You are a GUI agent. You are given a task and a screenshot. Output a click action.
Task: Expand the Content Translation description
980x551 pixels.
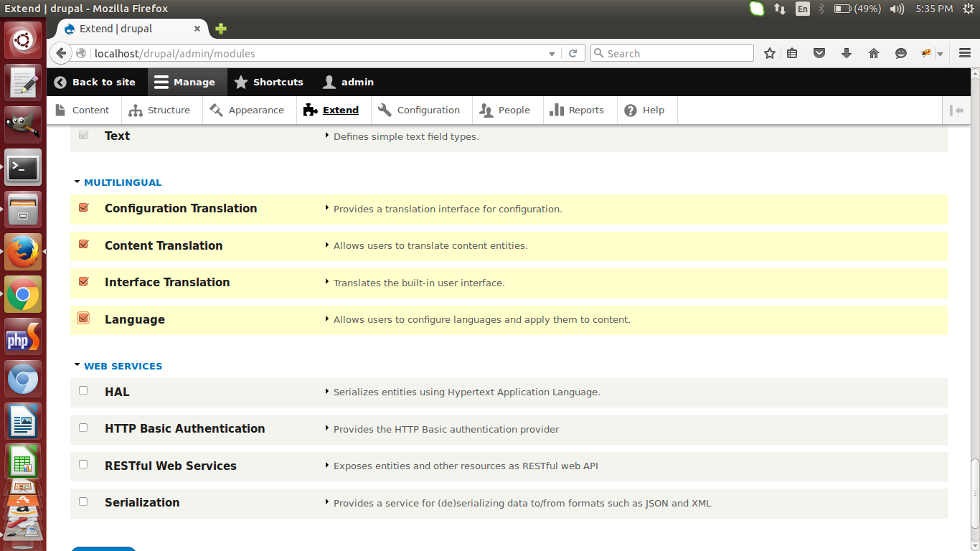(x=328, y=245)
